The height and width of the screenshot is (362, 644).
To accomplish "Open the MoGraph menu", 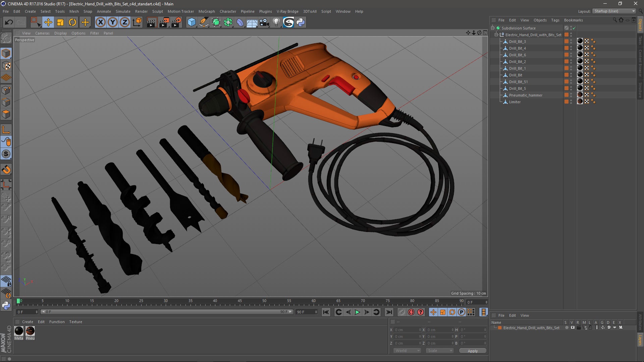I will coord(207,11).
